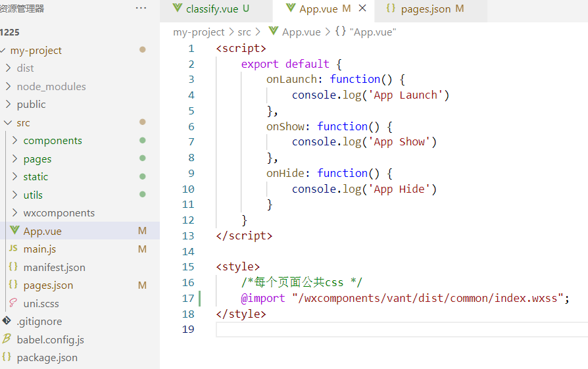Click line number 17 in gutter
Viewport: 588px width, 369px height.
coord(188,298)
